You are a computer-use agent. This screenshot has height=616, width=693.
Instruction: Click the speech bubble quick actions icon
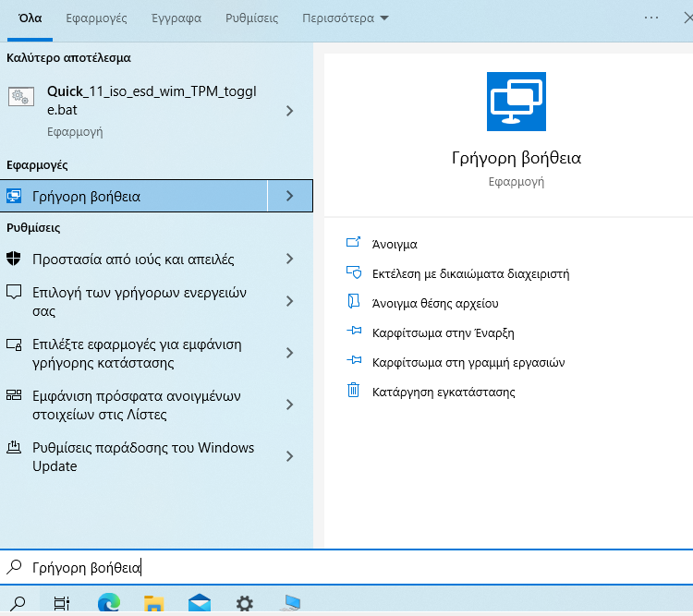(14, 292)
